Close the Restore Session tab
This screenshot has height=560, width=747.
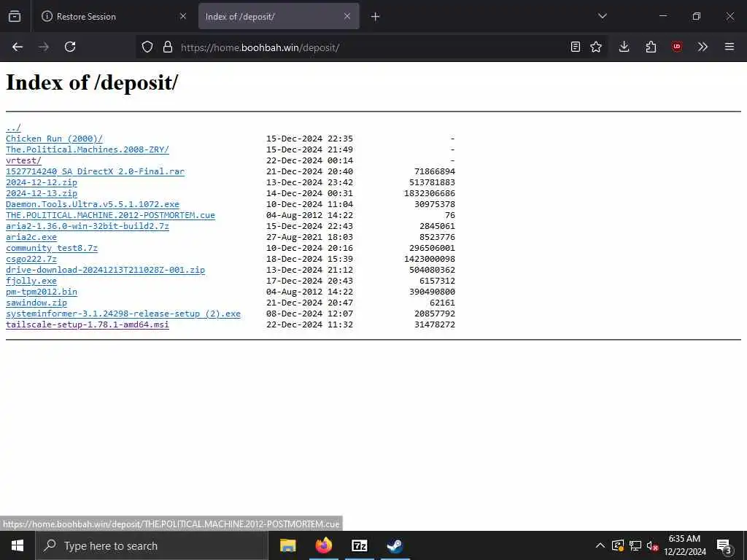(x=183, y=16)
